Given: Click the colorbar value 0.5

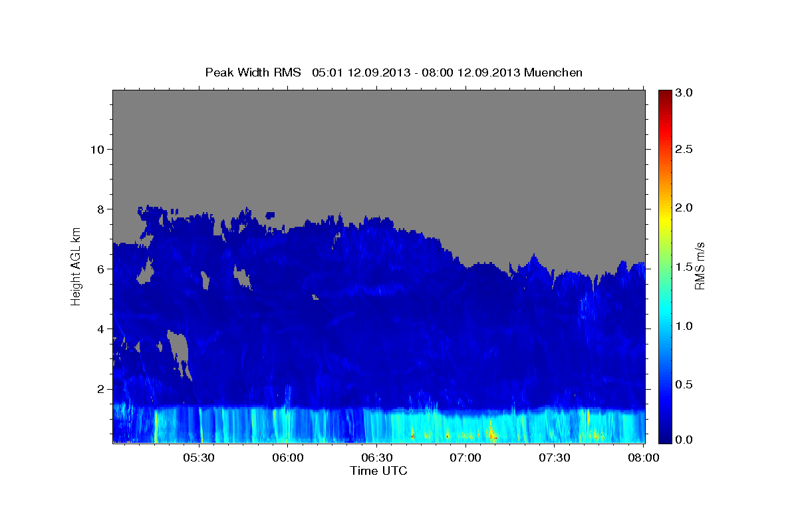Looking at the screenshot, I should pos(684,384).
